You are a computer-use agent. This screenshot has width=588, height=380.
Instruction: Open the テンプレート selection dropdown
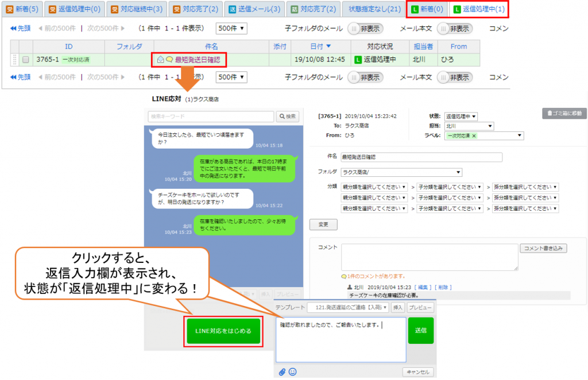[347, 308]
